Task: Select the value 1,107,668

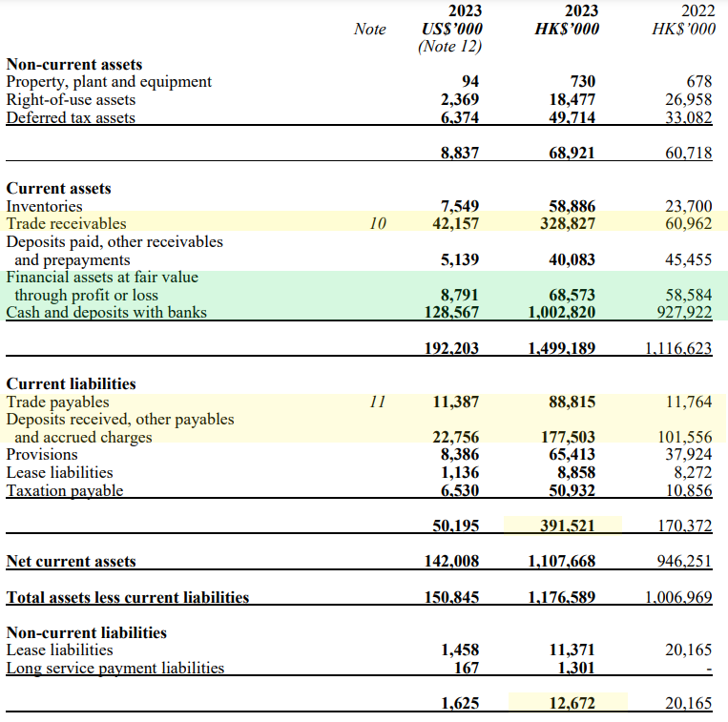Action: pyautogui.click(x=562, y=562)
